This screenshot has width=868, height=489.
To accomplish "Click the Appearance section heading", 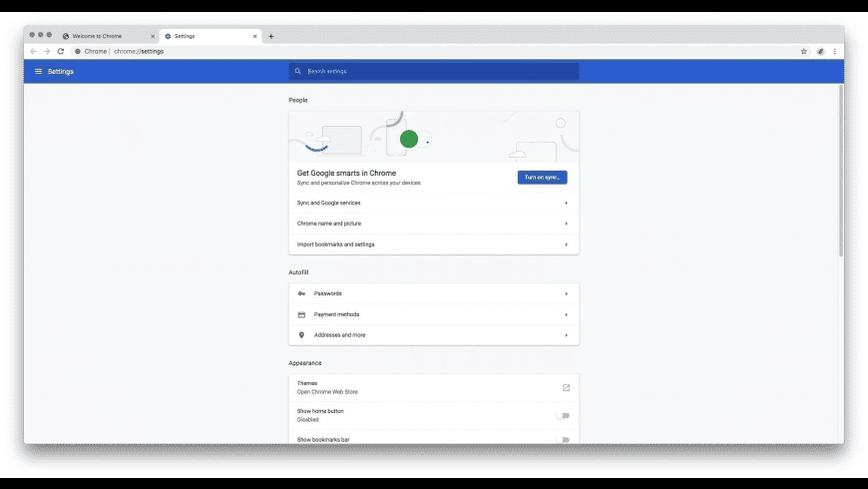I will pos(305,363).
